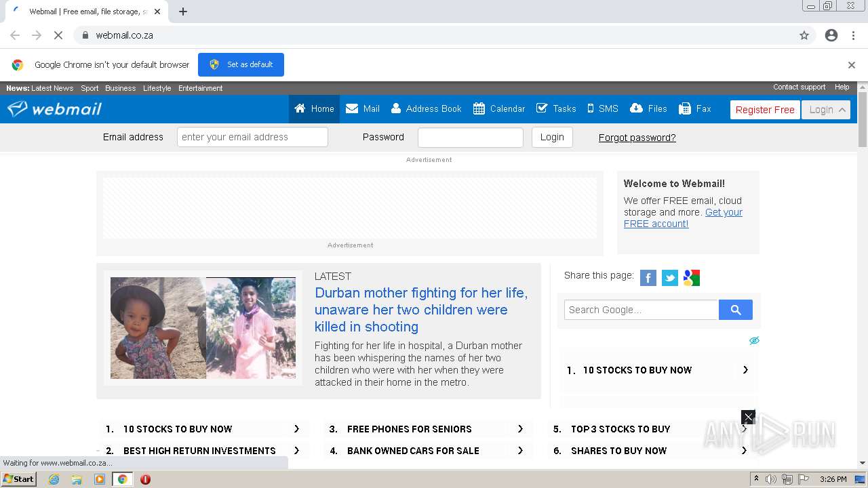Open the Forgot password link
Image resolution: width=868 pixels, height=488 pixels.
637,138
